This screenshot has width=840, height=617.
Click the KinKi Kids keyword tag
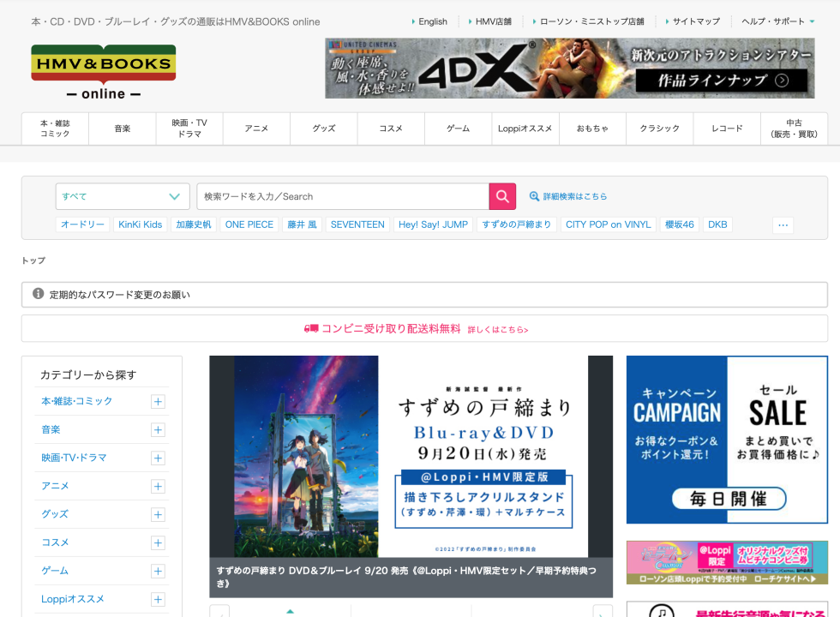click(141, 225)
